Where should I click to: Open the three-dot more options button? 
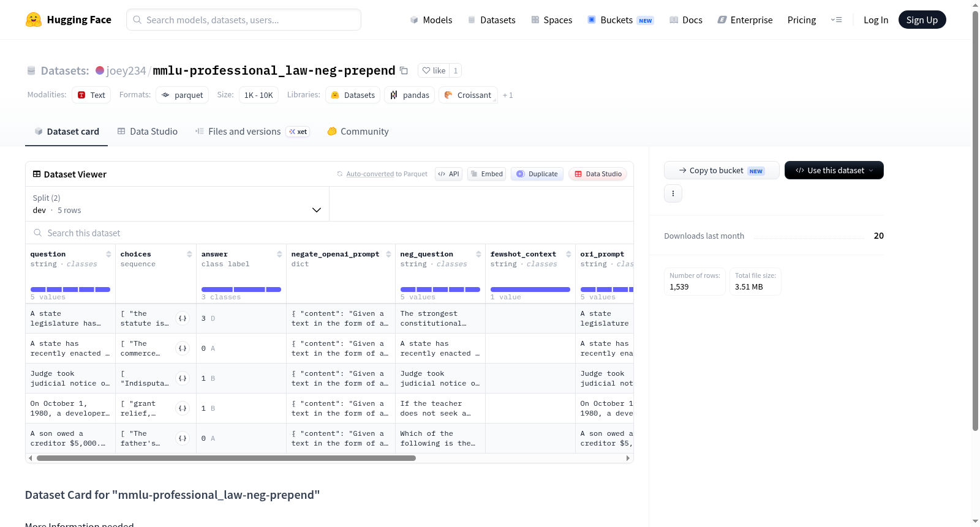point(673,193)
